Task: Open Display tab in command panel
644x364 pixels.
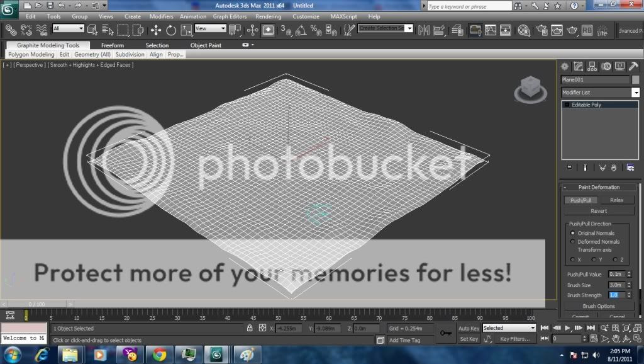Action: coord(619,66)
